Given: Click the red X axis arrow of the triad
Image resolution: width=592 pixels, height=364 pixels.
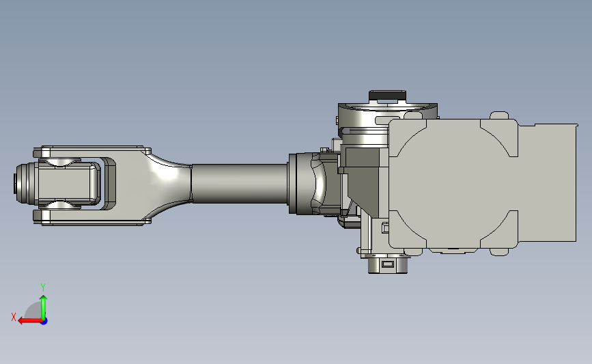Looking at the screenshot, I should click(x=29, y=321).
